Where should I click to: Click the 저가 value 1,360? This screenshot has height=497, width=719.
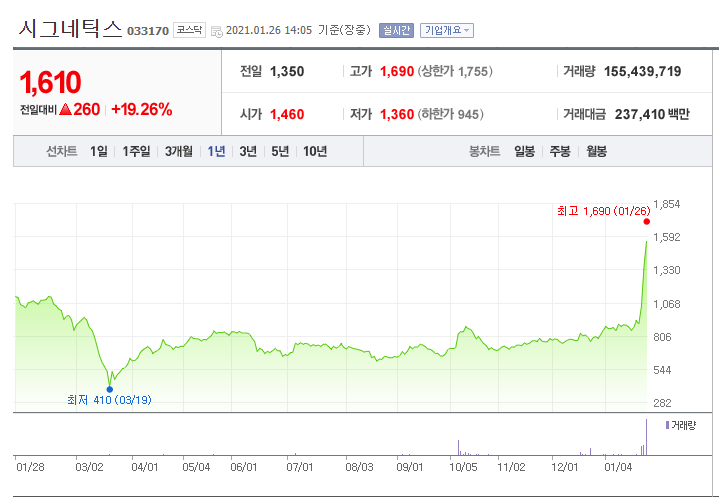click(x=397, y=114)
